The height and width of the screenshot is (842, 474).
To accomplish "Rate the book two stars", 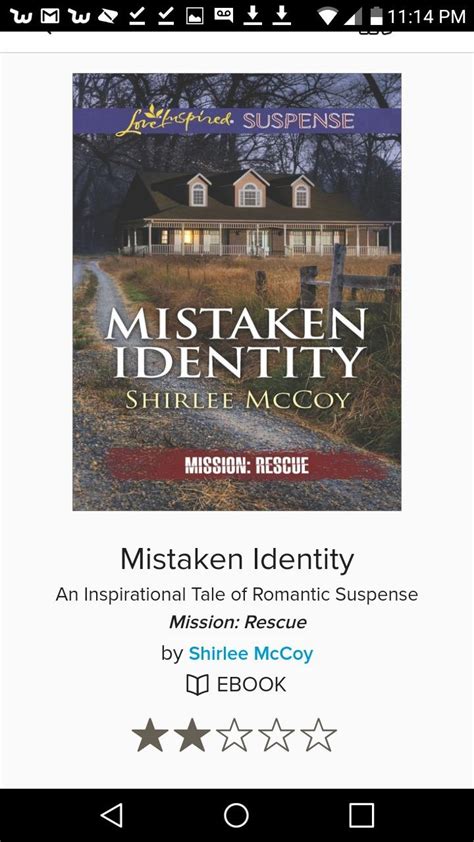I will click(x=192, y=735).
